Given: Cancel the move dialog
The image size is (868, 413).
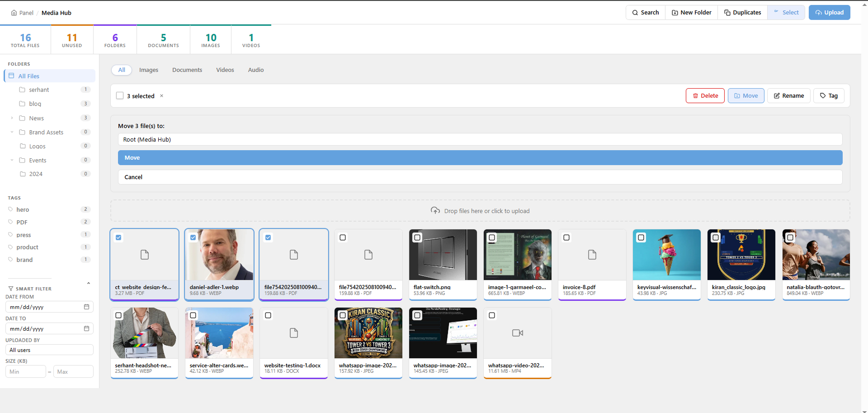Looking at the screenshot, I should click(480, 177).
